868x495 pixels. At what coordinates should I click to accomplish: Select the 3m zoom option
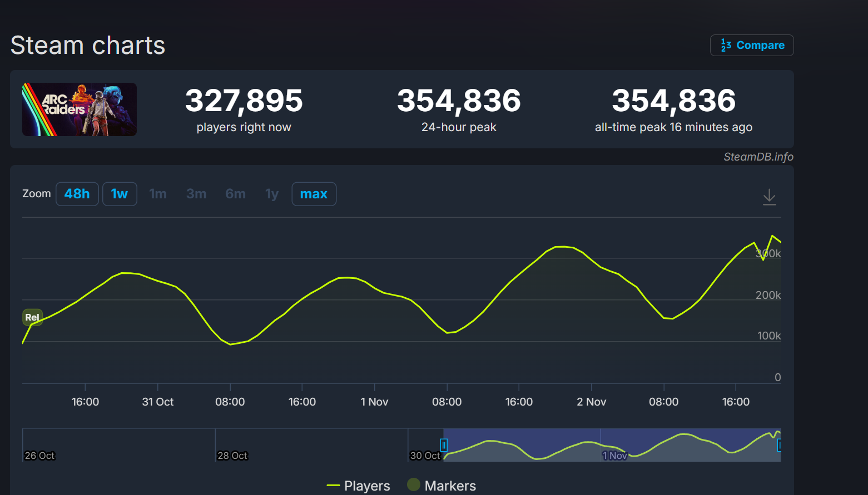tap(196, 194)
